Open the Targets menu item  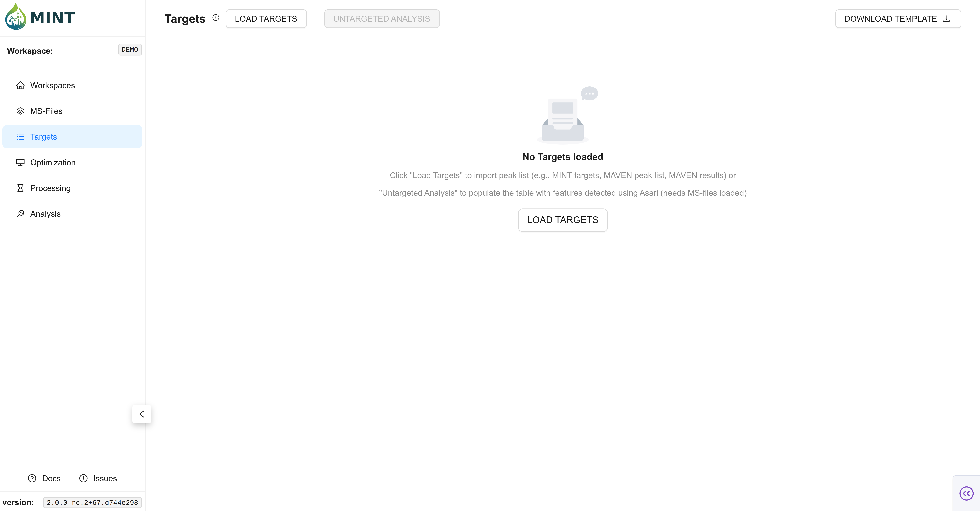click(x=44, y=137)
